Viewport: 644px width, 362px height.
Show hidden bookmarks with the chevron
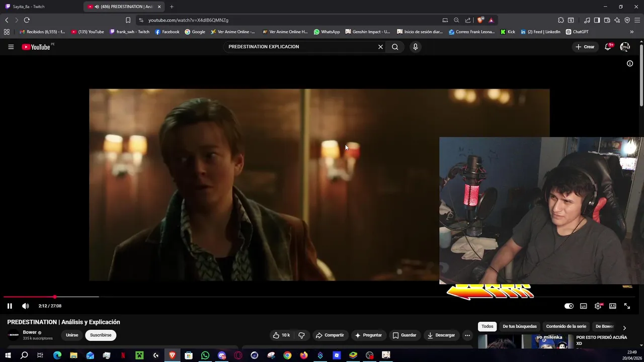pos(632,32)
